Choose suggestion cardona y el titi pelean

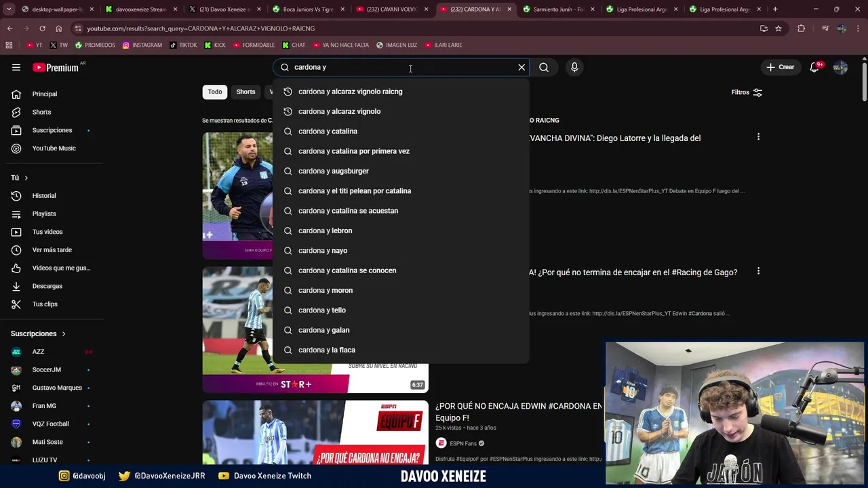tap(400, 191)
